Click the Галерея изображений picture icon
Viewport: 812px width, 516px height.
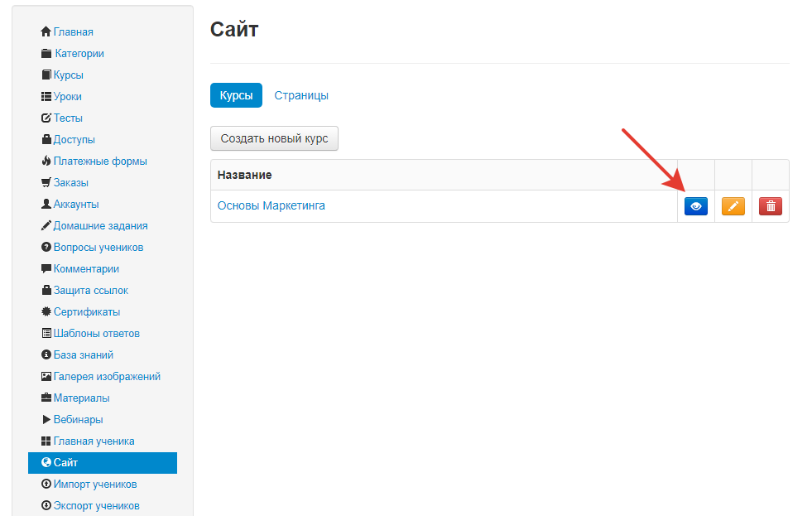(46, 377)
